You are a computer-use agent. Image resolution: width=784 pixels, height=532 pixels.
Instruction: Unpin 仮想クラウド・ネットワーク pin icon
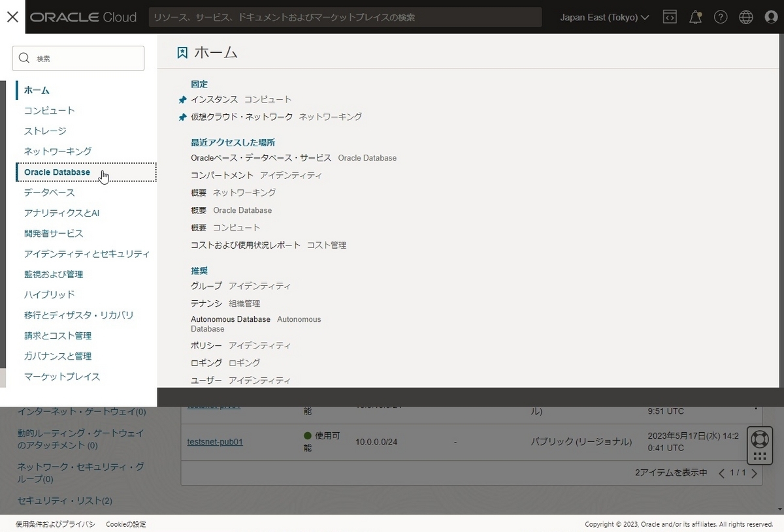[x=182, y=117]
